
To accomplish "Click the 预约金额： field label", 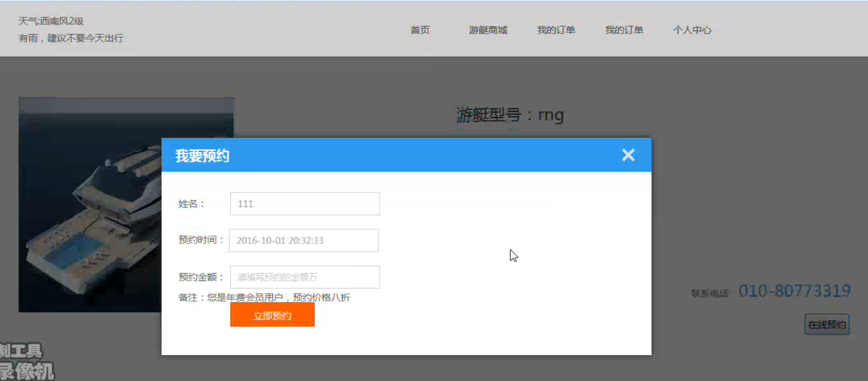I will [202, 277].
